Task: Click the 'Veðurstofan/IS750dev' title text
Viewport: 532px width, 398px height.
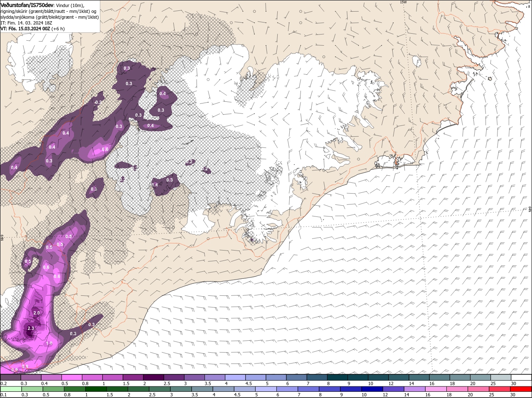Action: 27,5
